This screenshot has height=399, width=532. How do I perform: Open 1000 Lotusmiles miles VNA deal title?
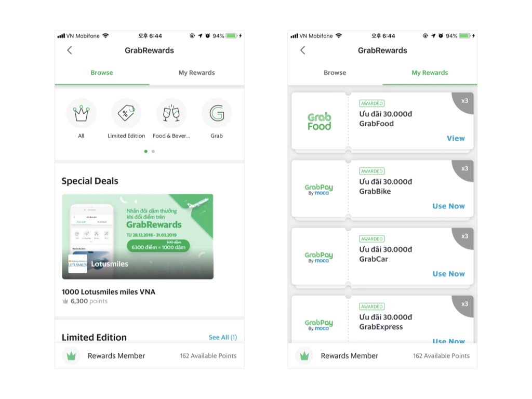[x=109, y=292]
